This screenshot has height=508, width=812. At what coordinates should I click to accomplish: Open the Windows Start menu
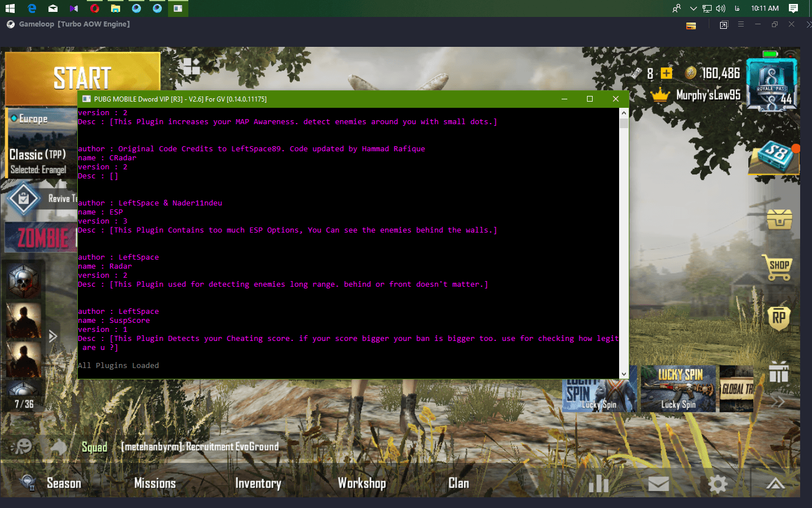pos(10,8)
